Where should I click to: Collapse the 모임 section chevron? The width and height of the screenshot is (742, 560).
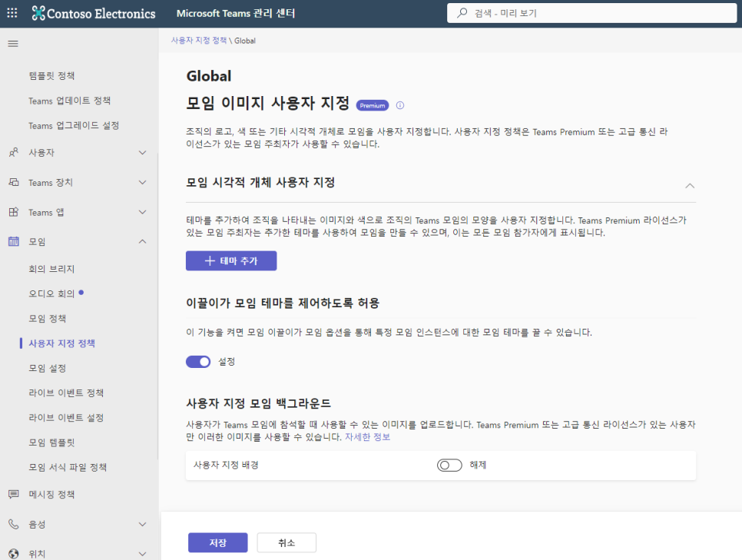[x=142, y=241]
